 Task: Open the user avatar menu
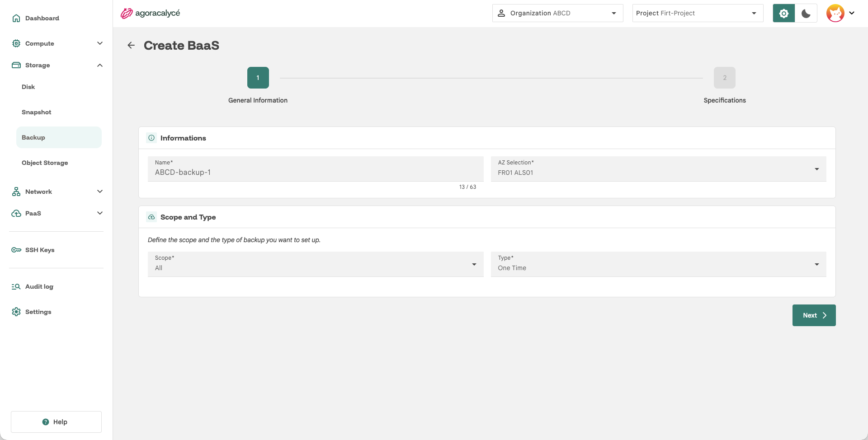point(840,13)
